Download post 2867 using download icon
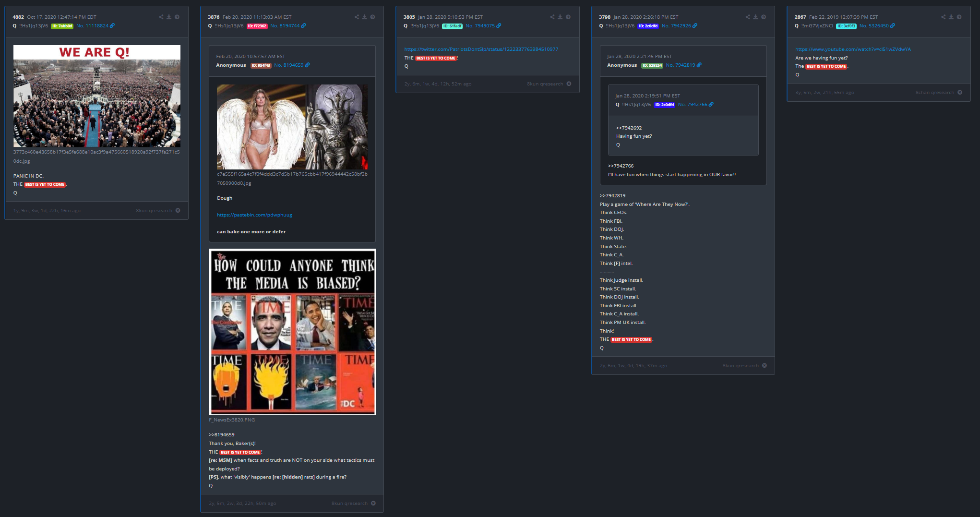The image size is (980, 517). coord(951,17)
